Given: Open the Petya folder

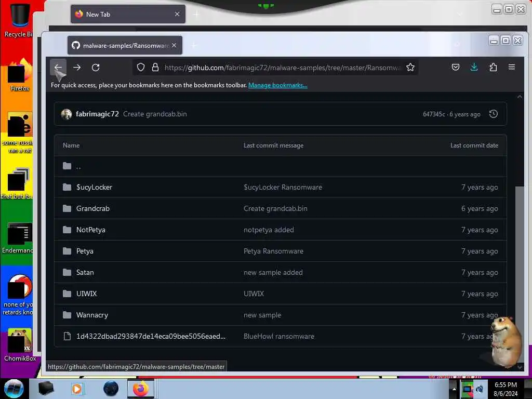Looking at the screenshot, I should tap(85, 251).
